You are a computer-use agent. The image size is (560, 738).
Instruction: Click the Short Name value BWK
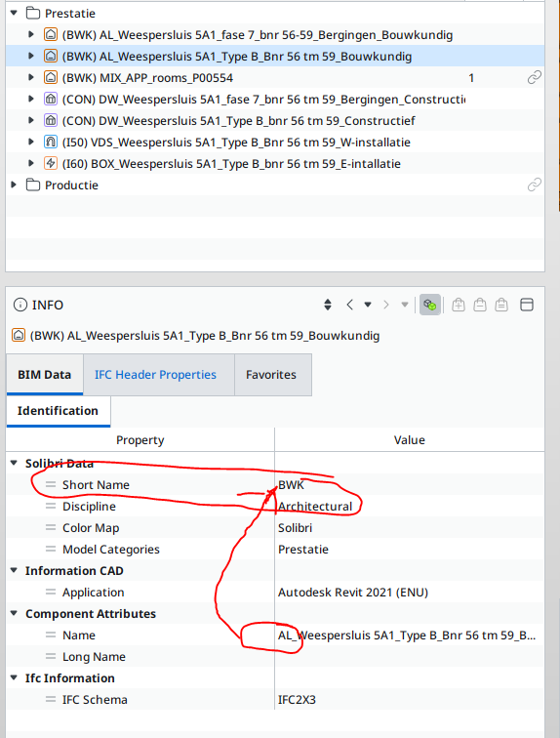[x=291, y=485]
